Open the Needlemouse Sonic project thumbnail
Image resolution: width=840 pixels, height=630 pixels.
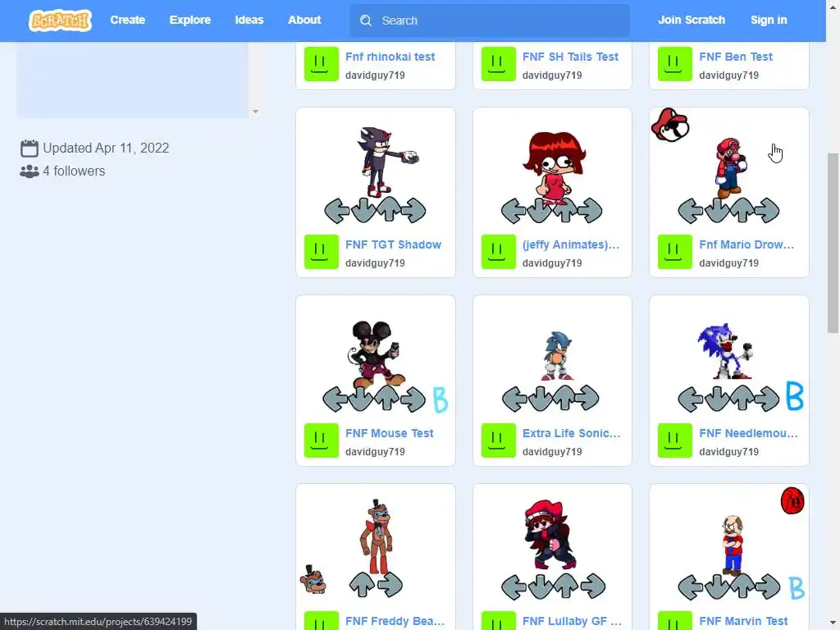tap(729, 356)
